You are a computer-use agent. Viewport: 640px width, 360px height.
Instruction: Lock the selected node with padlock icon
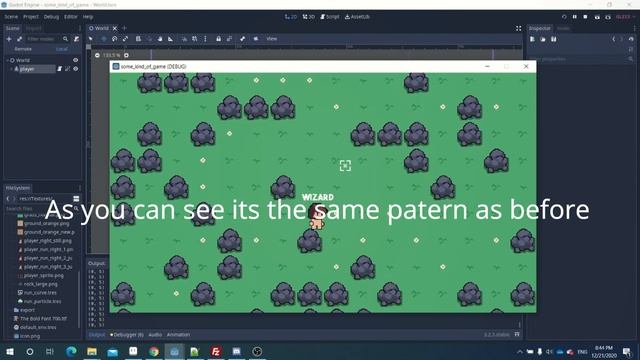[218, 39]
